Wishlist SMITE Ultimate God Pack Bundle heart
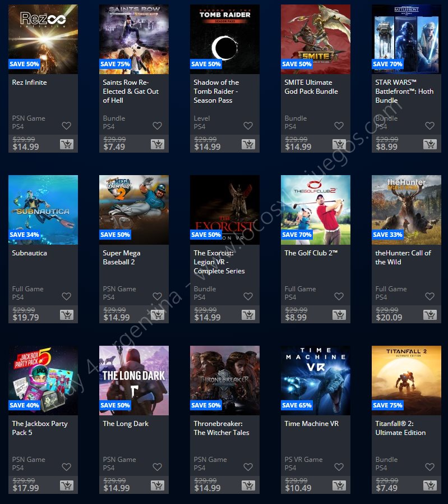The image size is (448, 504). 339,126
